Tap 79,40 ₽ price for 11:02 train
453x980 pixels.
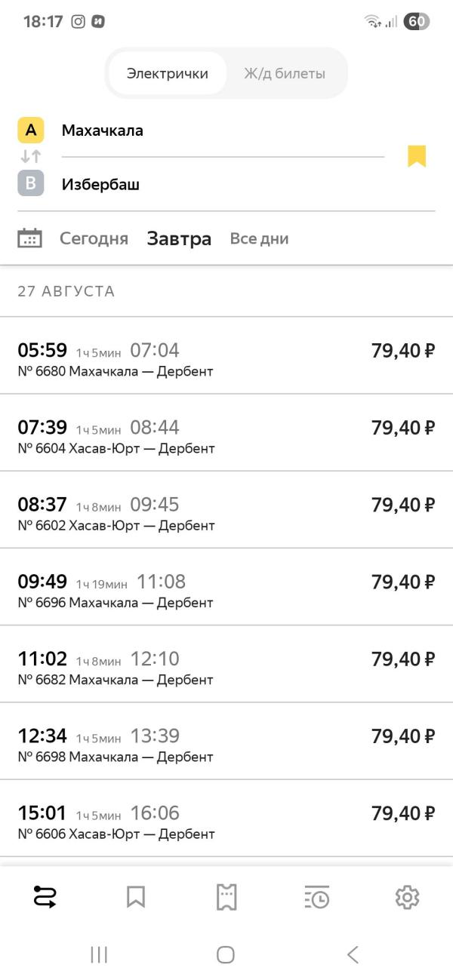pos(403,659)
